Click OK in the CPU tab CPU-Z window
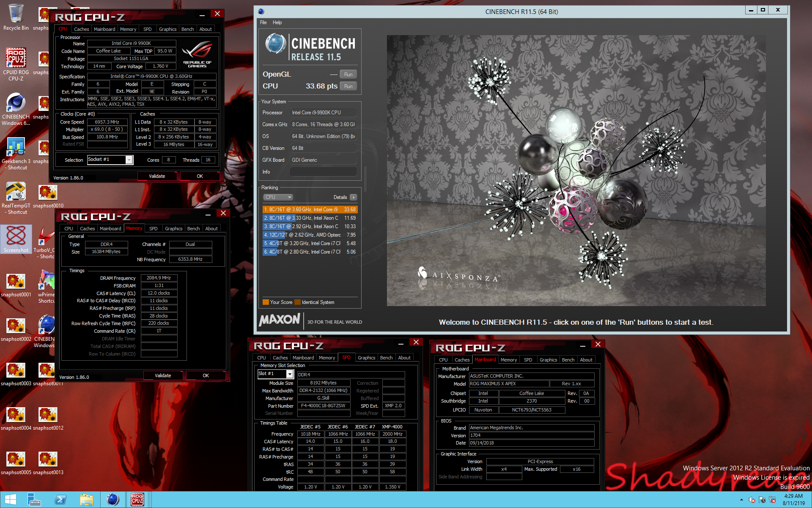The width and height of the screenshot is (812, 508). pos(200,176)
